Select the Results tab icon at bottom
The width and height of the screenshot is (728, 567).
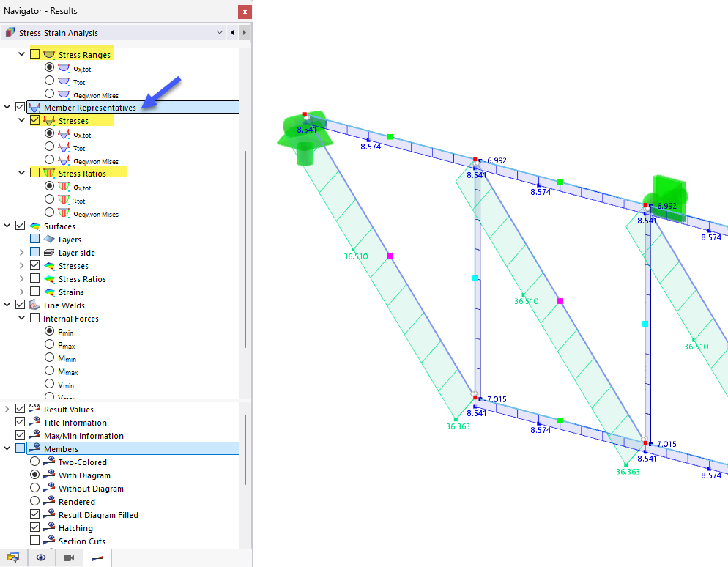click(97, 557)
